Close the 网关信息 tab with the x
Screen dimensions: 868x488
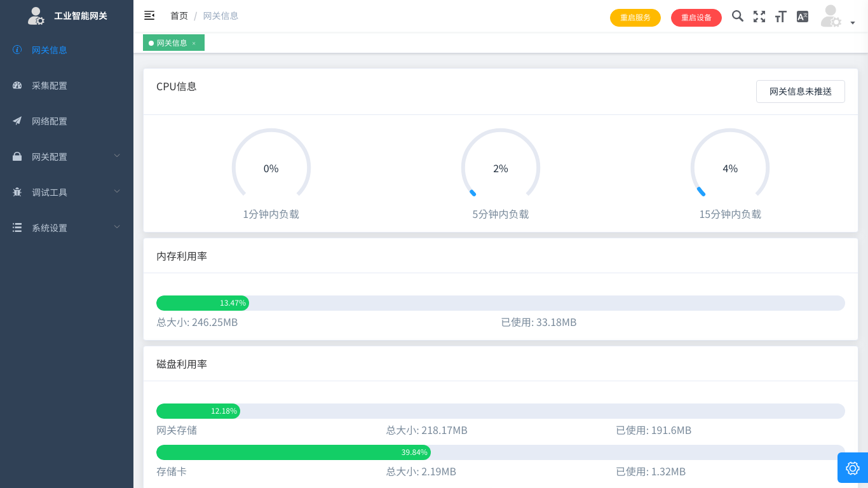pyautogui.click(x=194, y=43)
